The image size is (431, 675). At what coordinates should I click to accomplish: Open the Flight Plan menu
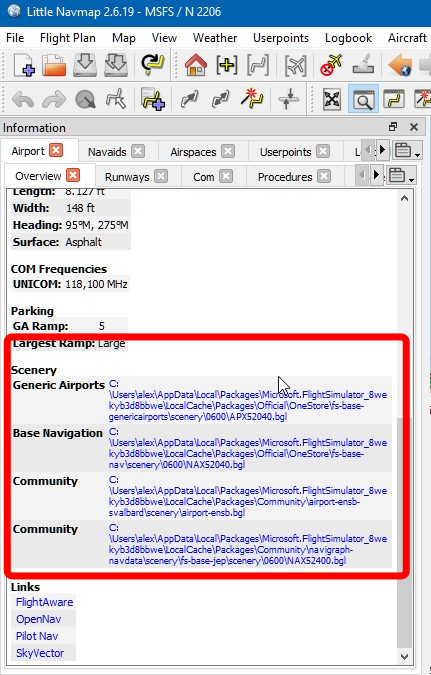(68, 38)
